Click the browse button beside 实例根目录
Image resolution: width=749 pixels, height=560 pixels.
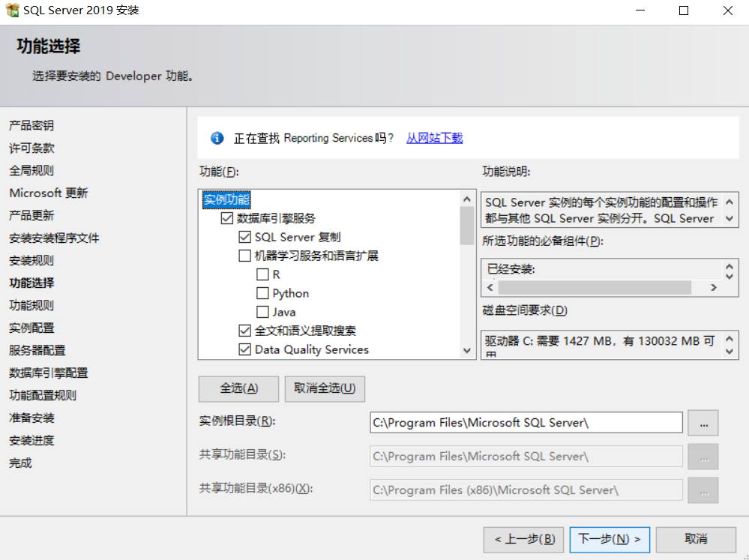[703, 422]
